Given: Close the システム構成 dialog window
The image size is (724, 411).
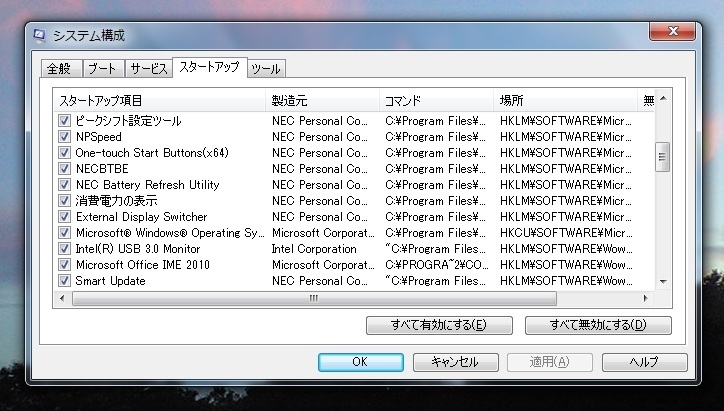Looking at the screenshot, I should click(x=672, y=31).
